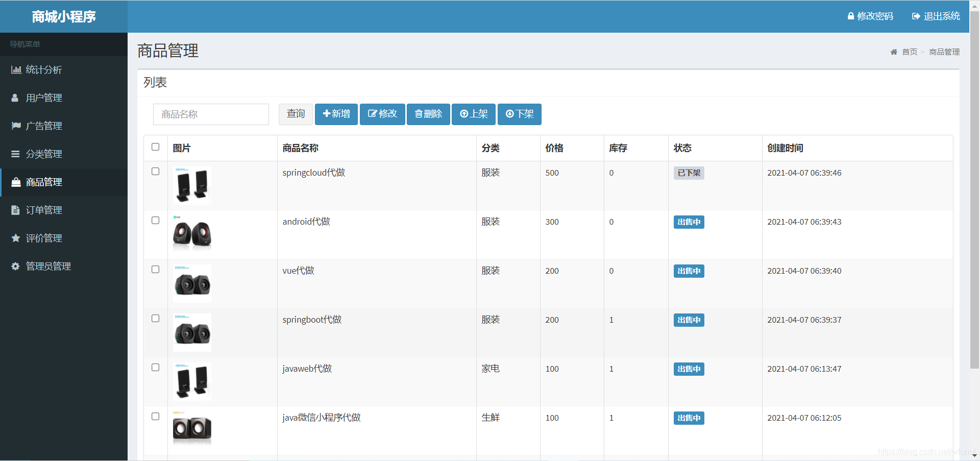Open the 管理员管理 page
The width and height of the screenshot is (980, 461).
tap(64, 266)
